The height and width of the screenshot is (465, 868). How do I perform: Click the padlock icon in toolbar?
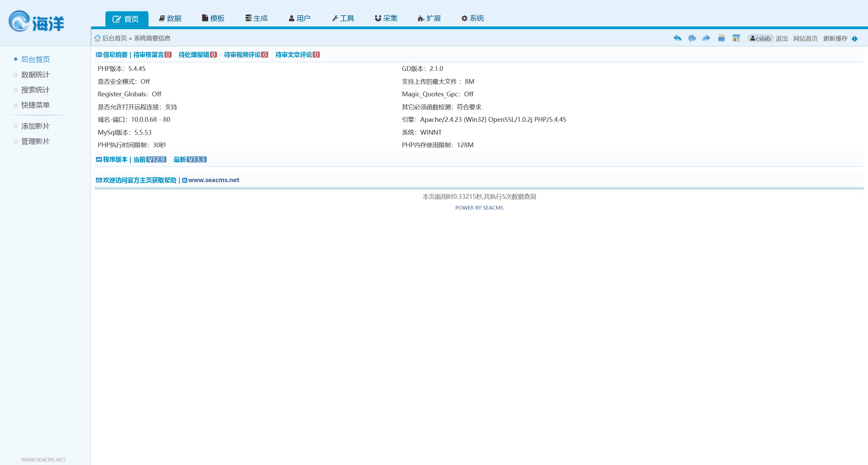pyautogui.click(x=721, y=38)
